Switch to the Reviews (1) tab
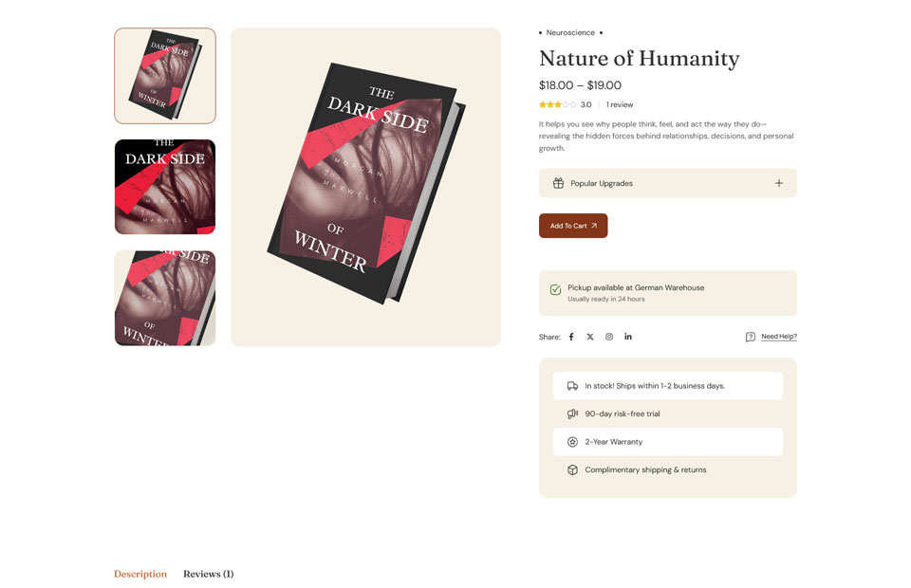Image resolution: width=911 pixels, height=588 pixels. pos(208,574)
